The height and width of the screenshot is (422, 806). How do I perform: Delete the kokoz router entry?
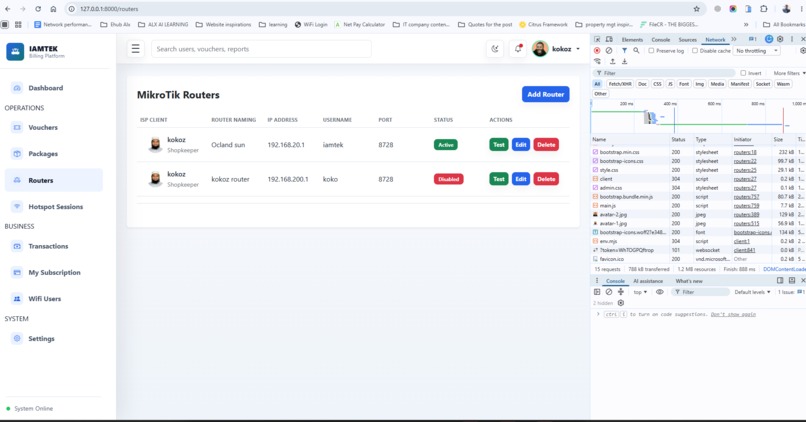(546, 179)
